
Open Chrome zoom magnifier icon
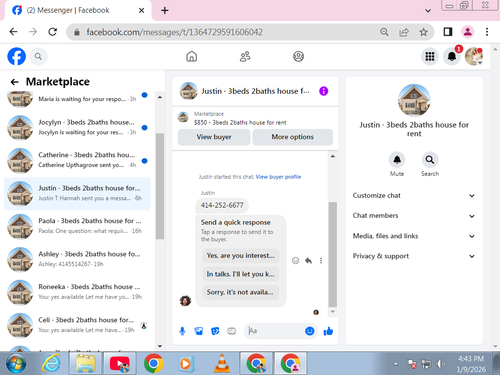(x=384, y=32)
